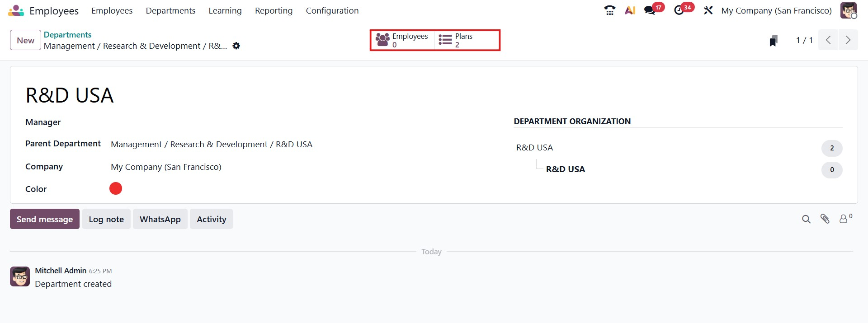868x323 pixels.
Task: Click the Employees app logo icon
Action: click(x=16, y=10)
